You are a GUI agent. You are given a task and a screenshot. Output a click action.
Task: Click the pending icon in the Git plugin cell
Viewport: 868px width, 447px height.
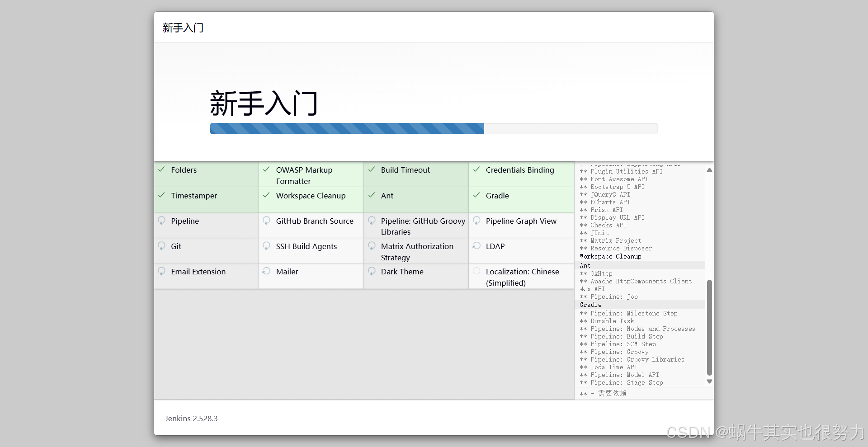pos(161,246)
